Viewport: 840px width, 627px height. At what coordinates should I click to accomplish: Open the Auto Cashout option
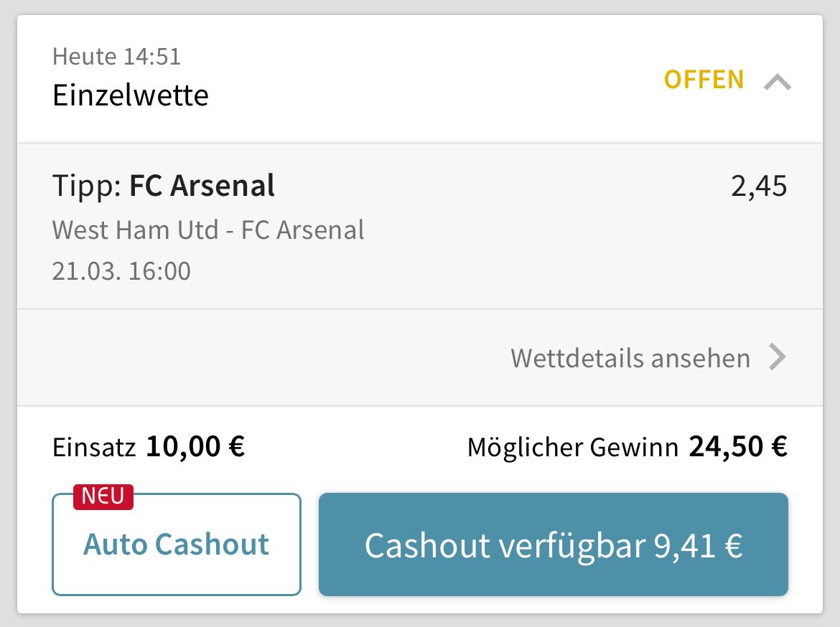pos(177,544)
